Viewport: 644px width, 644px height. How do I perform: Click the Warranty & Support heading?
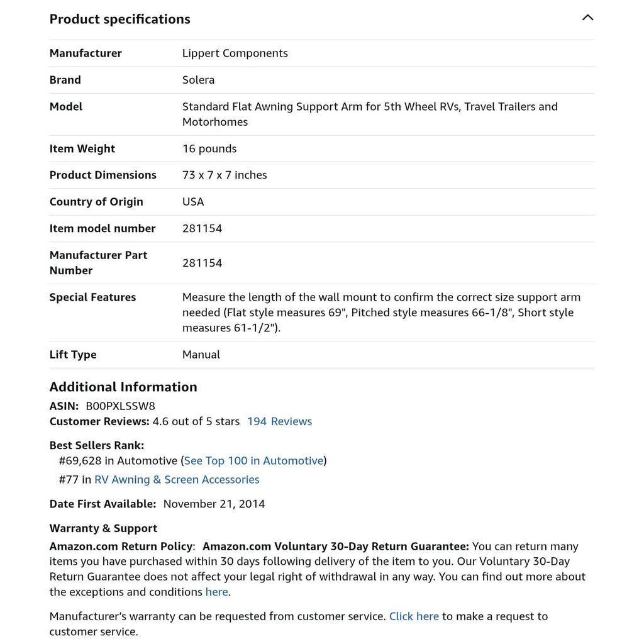click(104, 528)
